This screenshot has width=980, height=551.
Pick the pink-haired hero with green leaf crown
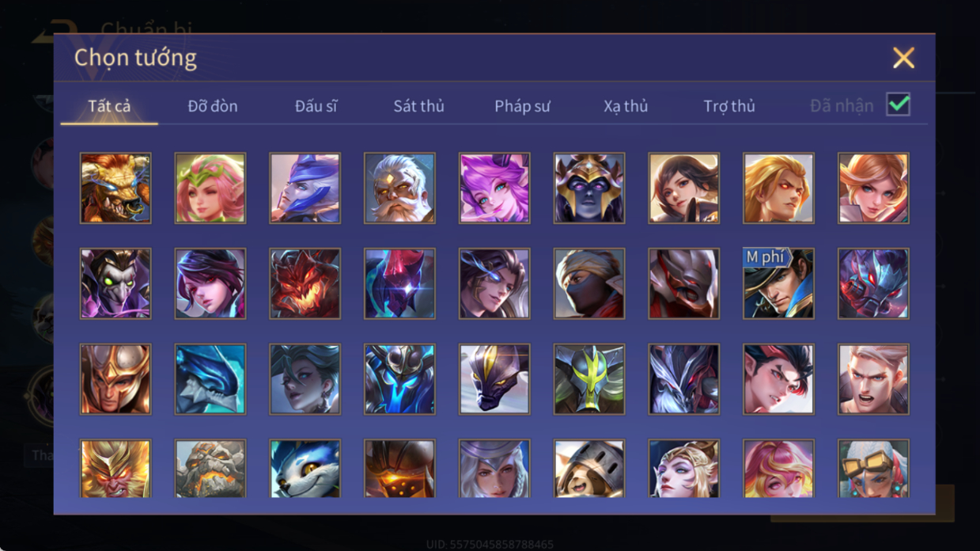210,188
